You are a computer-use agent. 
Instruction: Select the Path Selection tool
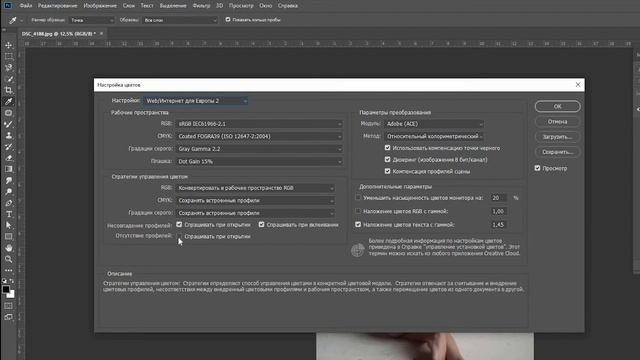pos(9,225)
